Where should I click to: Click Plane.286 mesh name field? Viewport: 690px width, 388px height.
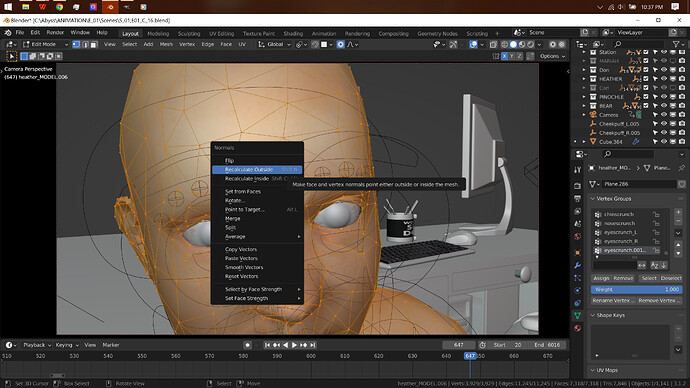639,184
